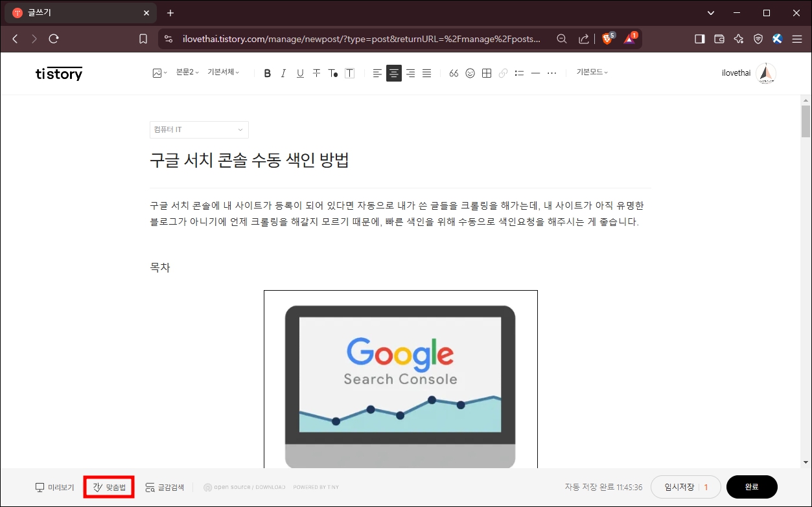This screenshot has width=812, height=507.
Task: Open the 기본서체 font dropdown
Action: click(223, 73)
